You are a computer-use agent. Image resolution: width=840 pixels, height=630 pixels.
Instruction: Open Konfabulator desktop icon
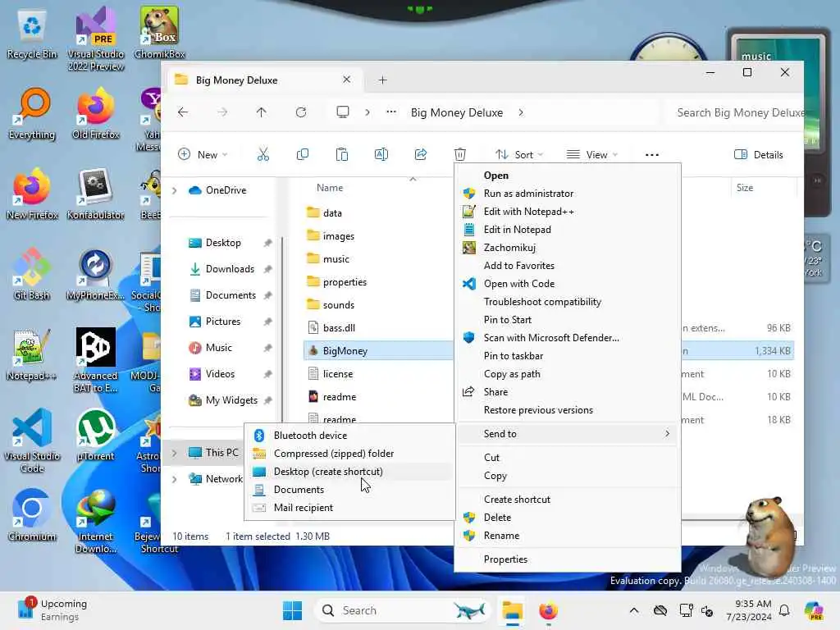coord(96,194)
